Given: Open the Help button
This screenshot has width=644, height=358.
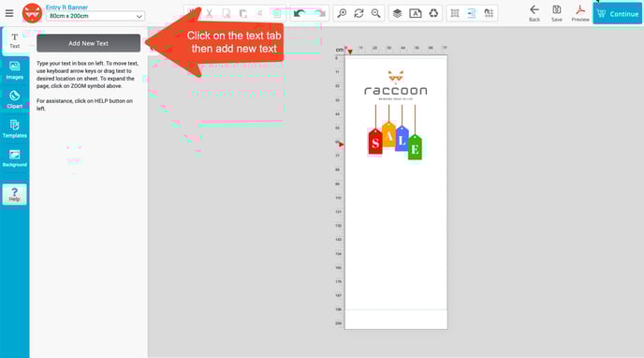Looking at the screenshot, I should click(x=14, y=194).
